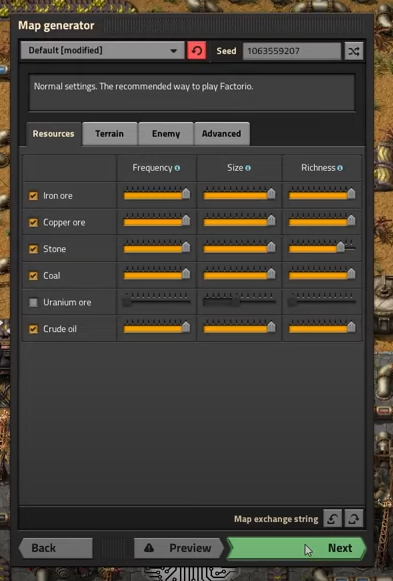Click the Coal frequency slider
The height and width of the screenshot is (581, 393).
157,274
